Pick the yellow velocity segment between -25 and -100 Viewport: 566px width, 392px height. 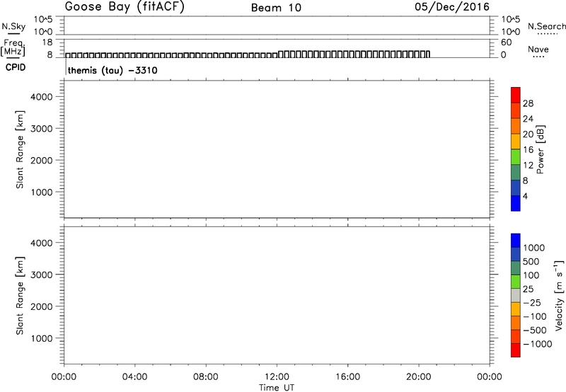[516, 309]
